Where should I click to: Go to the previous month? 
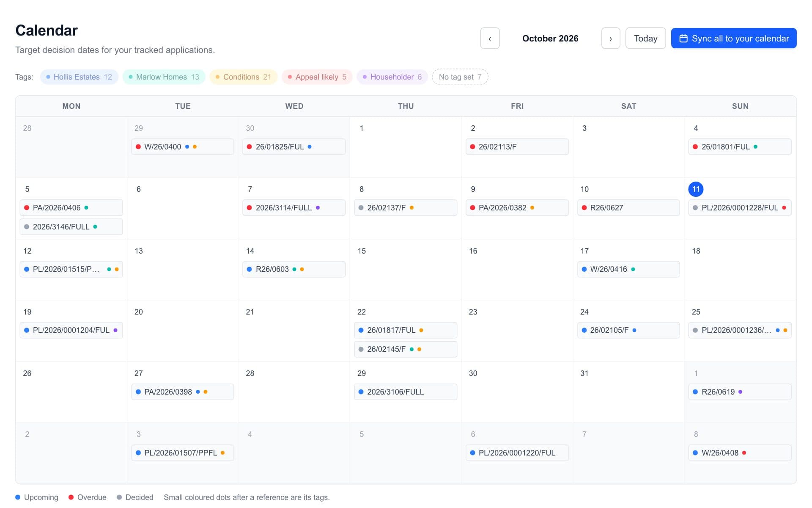click(x=490, y=38)
